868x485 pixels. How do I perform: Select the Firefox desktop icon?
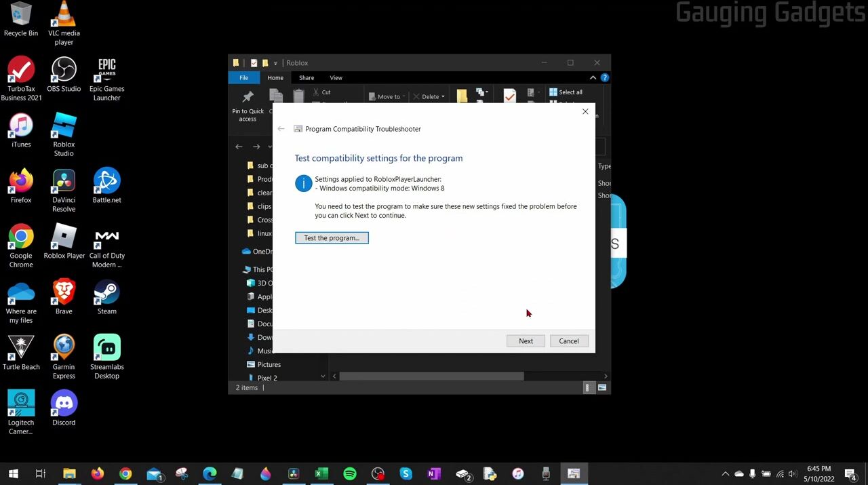[21, 187]
